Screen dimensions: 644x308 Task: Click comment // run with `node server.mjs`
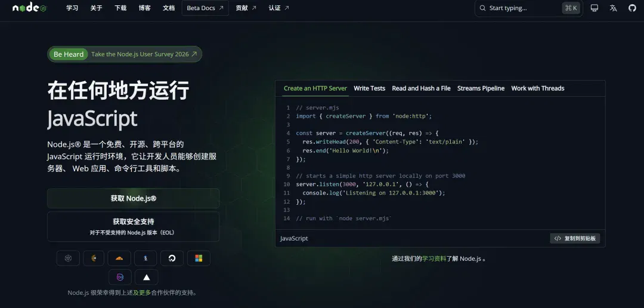(344, 218)
